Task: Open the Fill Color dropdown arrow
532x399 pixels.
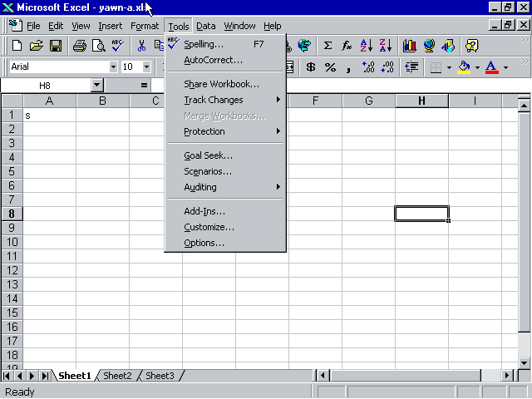Action: (477, 67)
